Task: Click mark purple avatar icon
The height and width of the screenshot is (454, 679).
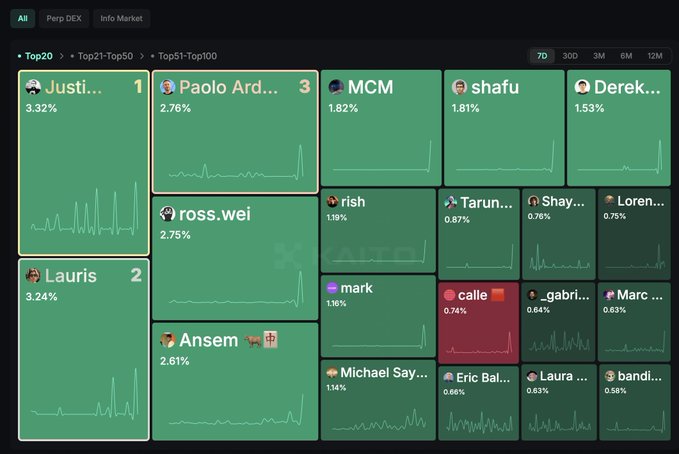Action: point(332,288)
